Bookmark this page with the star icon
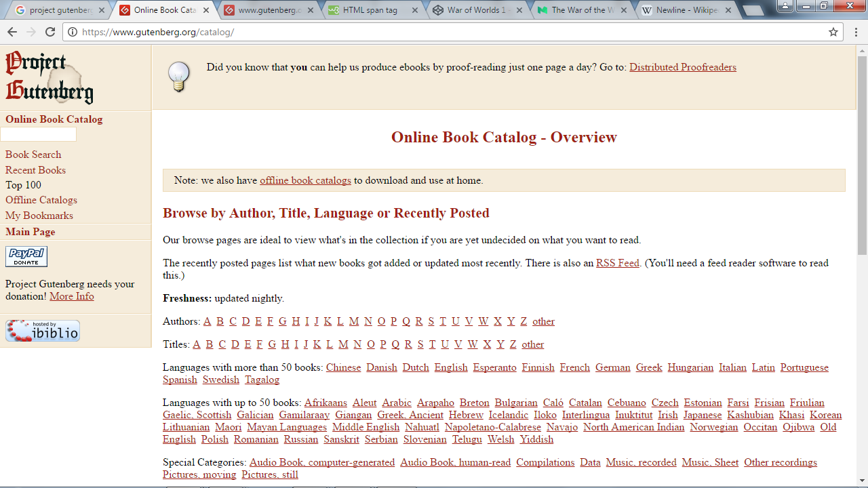The height and width of the screenshot is (488, 868). point(833,32)
